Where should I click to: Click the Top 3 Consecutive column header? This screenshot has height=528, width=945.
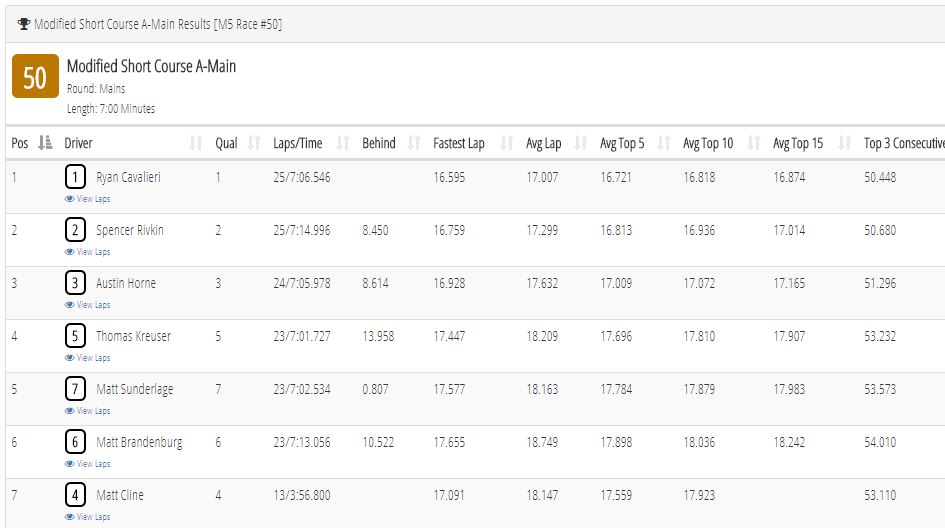(904, 143)
